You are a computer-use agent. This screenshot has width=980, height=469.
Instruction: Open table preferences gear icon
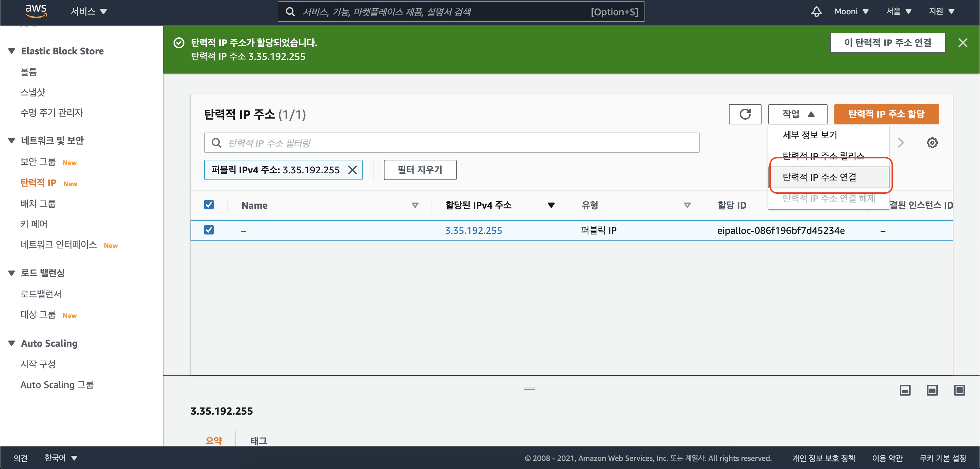pos(932,143)
